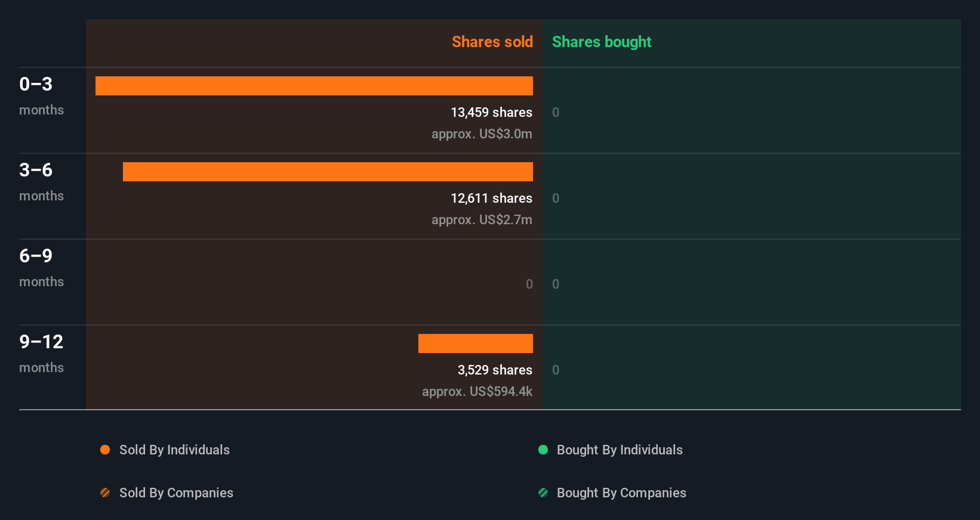This screenshot has height=520, width=980.
Task: Click the 3,529 shares value
Action: (x=495, y=370)
